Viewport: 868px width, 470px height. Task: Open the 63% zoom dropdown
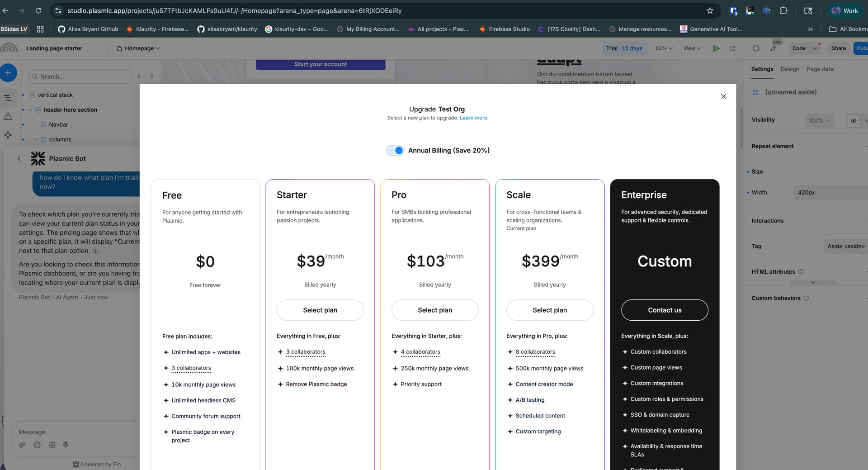[664, 48]
